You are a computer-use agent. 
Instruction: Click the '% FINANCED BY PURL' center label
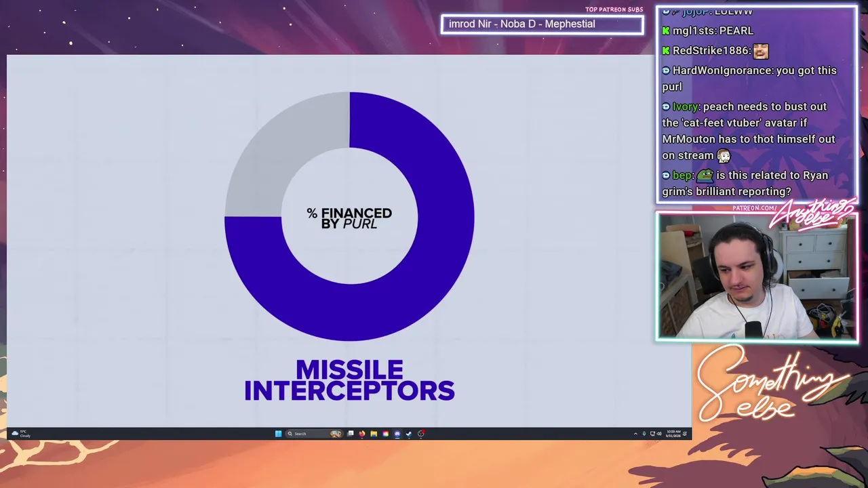(349, 218)
